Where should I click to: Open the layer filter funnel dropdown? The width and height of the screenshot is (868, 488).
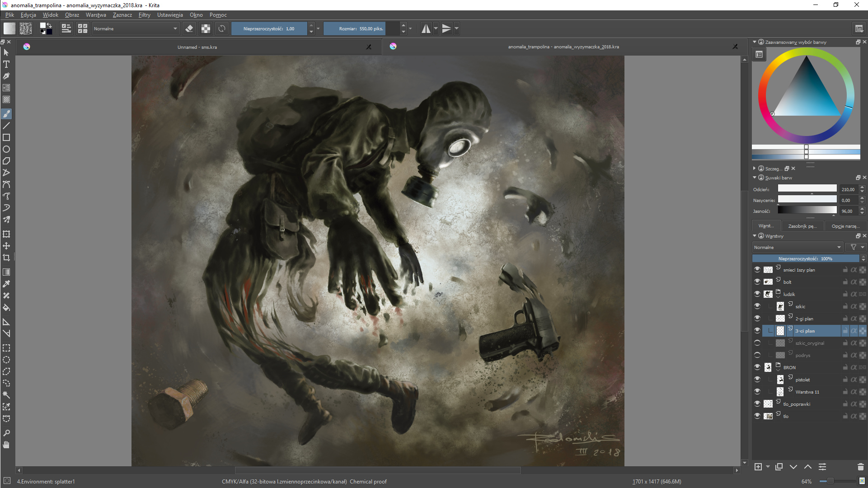[856, 247]
